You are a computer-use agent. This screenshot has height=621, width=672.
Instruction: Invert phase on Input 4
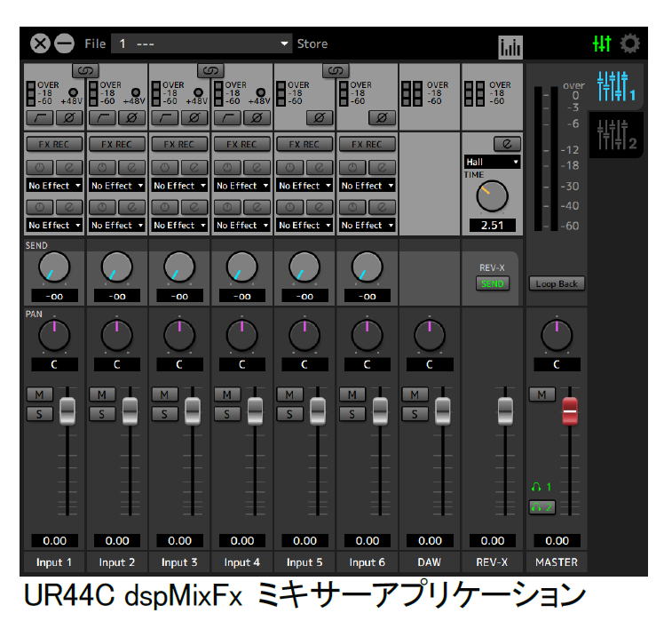257,117
